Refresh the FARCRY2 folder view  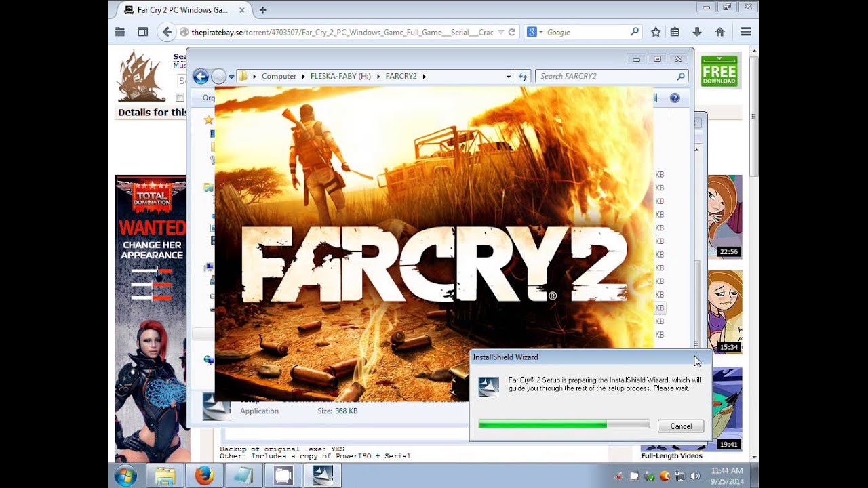pos(523,77)
